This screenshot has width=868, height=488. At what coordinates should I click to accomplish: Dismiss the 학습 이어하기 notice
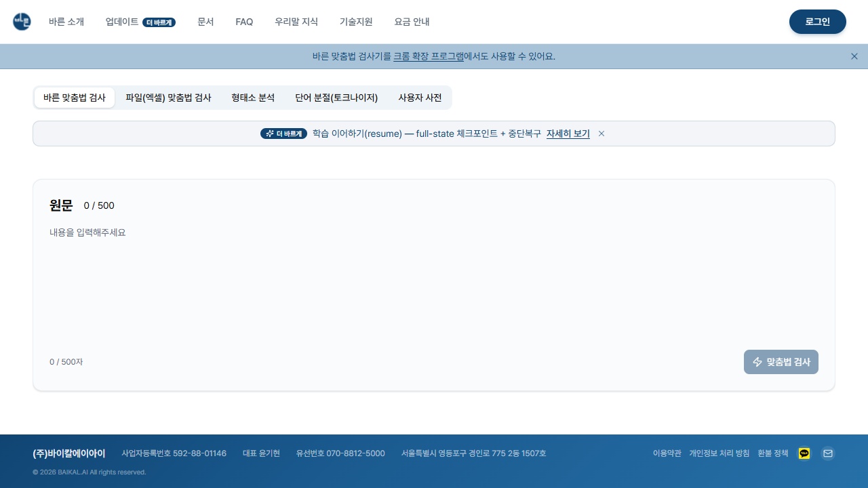pos(601,134)
